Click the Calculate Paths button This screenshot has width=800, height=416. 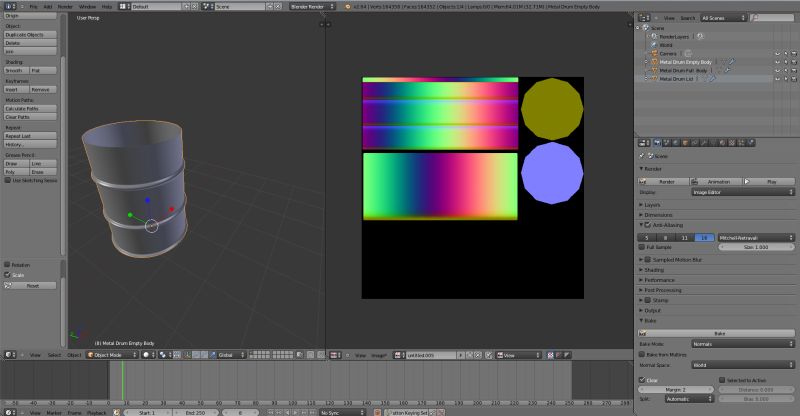[x=31, y=109]
